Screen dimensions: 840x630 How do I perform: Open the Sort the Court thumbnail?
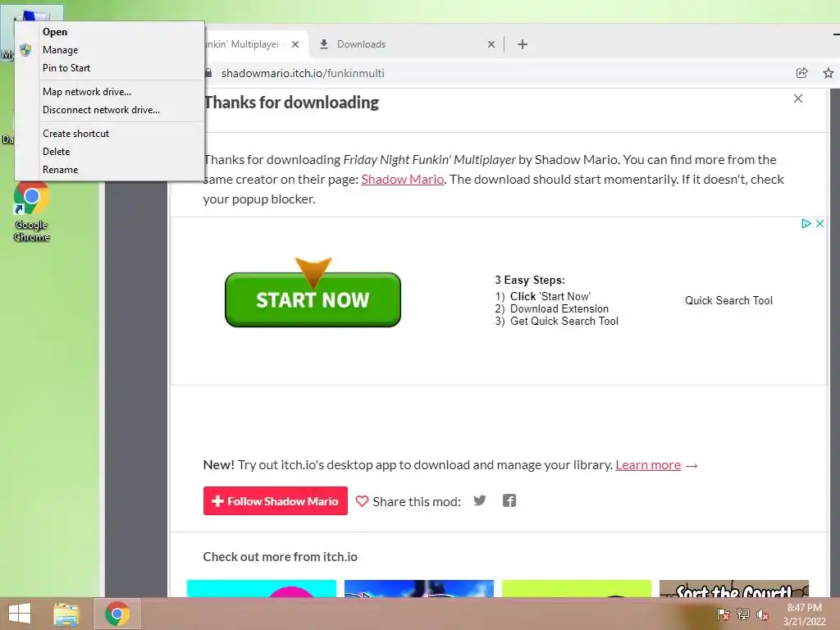734,588
